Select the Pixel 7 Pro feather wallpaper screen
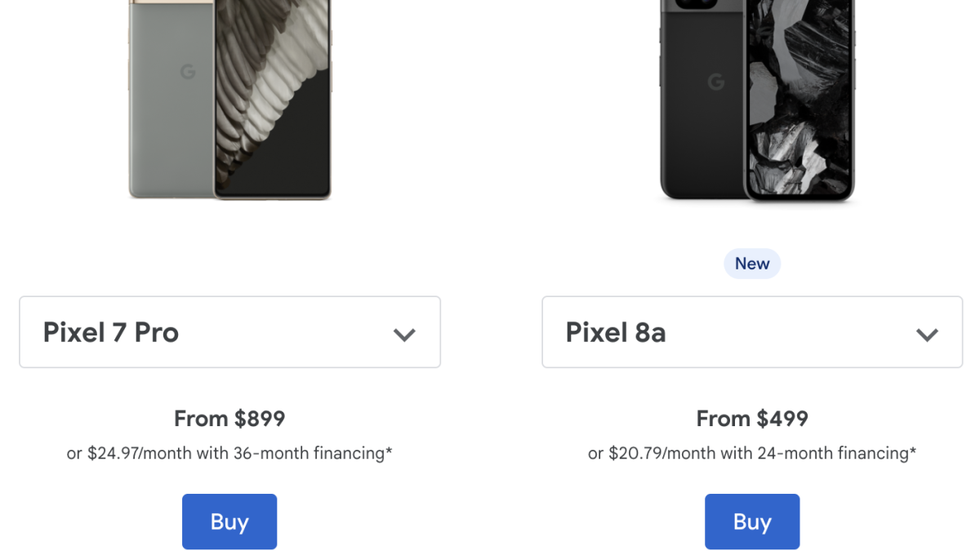Viewport: 980px width, 551px height. pyautogui.click(x=274, y=98)
